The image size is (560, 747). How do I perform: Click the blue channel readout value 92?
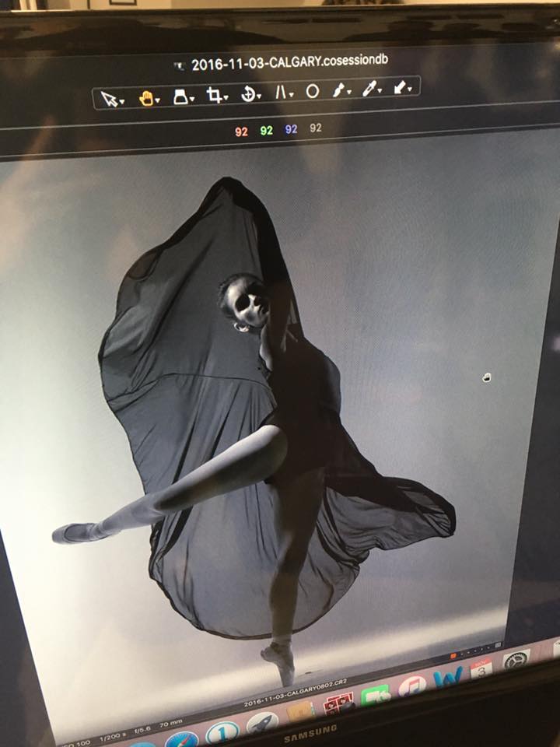click(291, 130)
